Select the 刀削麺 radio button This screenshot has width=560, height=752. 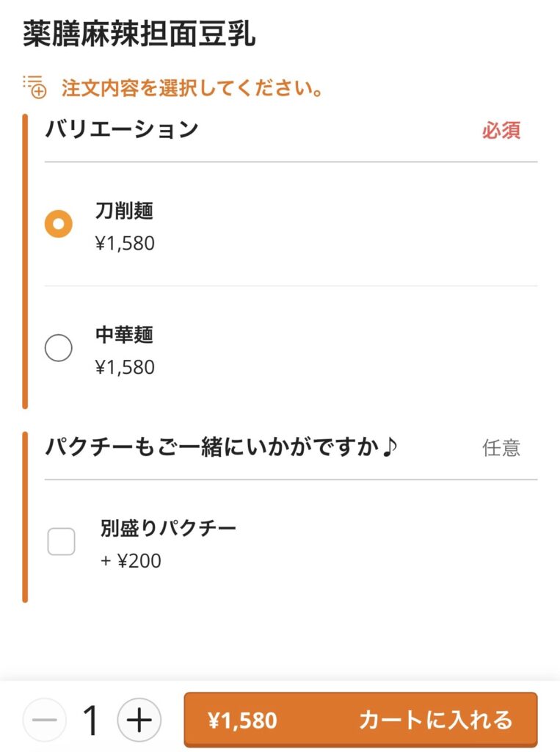(x=59, y=223)
